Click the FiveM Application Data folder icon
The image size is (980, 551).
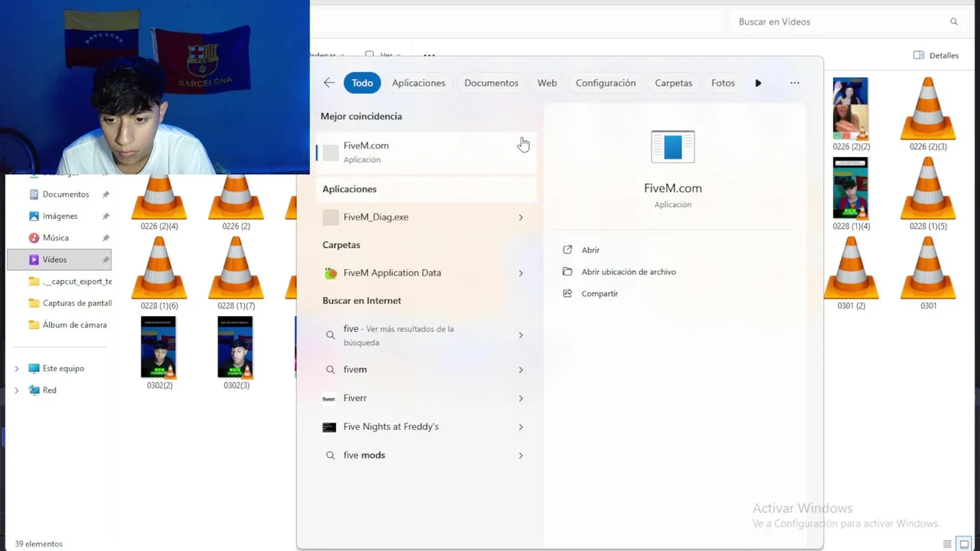click(x=331, y=273)
